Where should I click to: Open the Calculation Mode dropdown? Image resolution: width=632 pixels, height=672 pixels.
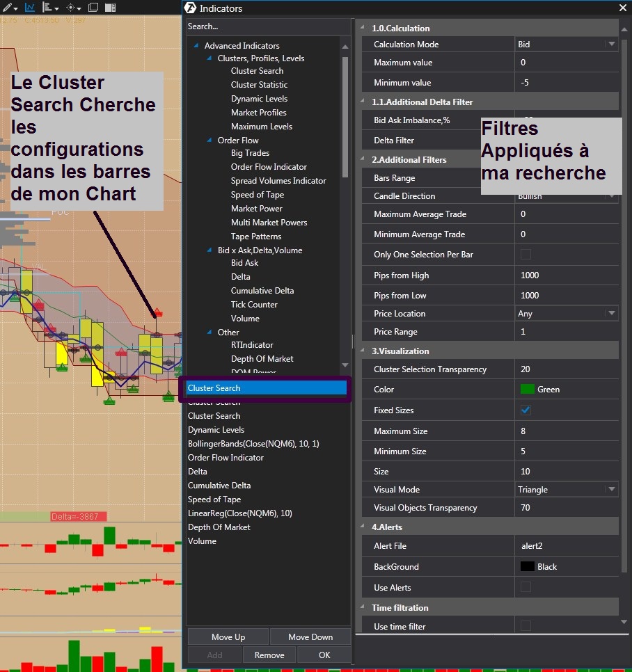[611, 45]
